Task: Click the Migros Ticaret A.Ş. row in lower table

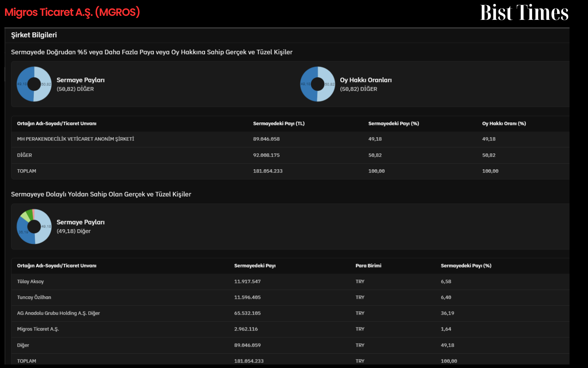Action: pyautogui.click(x=290, y=329)
